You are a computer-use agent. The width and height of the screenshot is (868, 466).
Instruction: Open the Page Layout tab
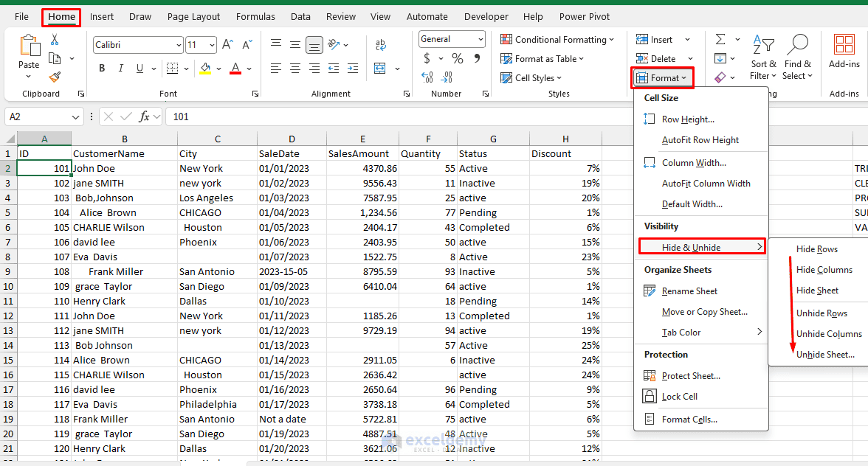[193, 16]
